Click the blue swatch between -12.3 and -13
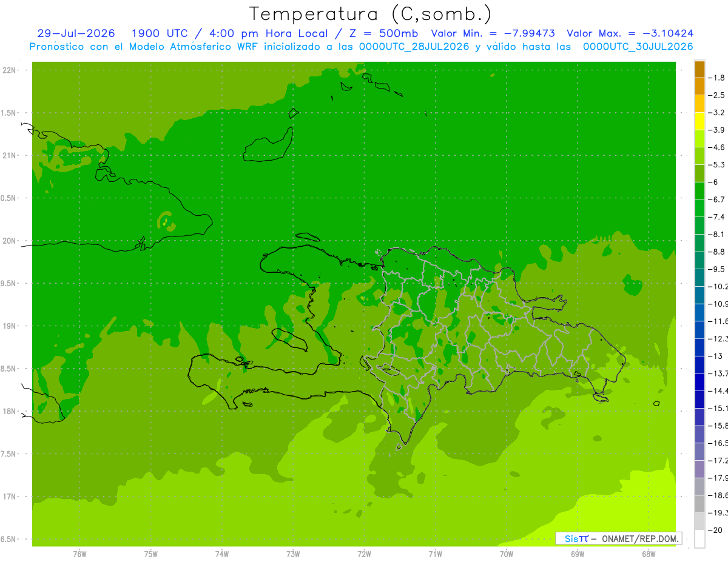This screenshot has height=562, width=728. (699, 347)
